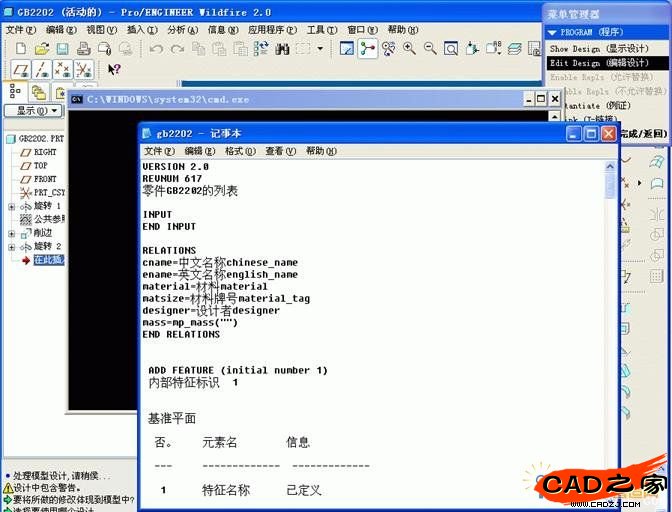Open the 工具 menu in Pro/ENGINEER
This screenshot has width=672, height=512.
click(322, 30)
